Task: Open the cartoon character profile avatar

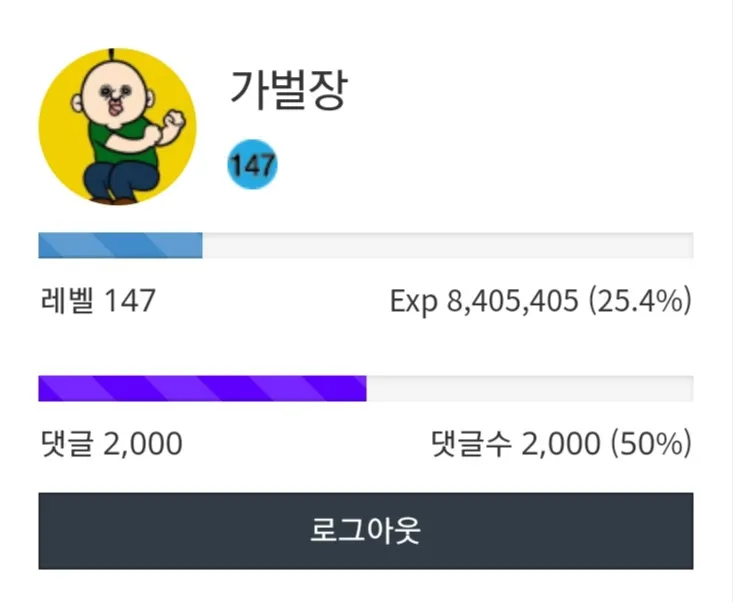Action: point(117,127)
